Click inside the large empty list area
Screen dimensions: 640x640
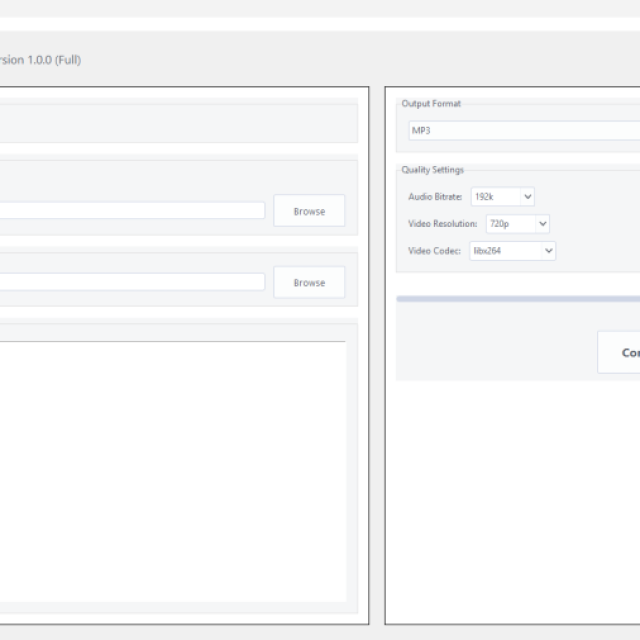click(x=170, y=470)
